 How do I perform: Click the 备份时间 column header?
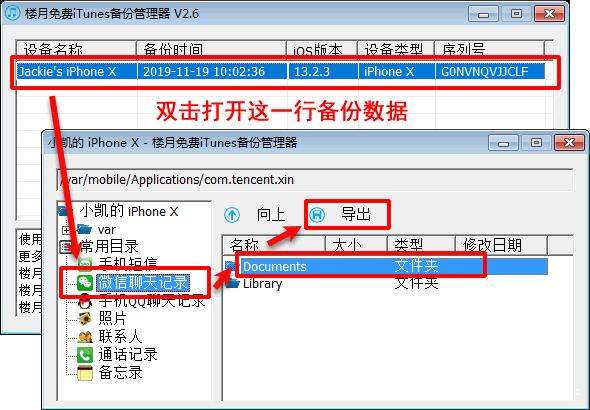pyautogui.click(x=211, y=49)
